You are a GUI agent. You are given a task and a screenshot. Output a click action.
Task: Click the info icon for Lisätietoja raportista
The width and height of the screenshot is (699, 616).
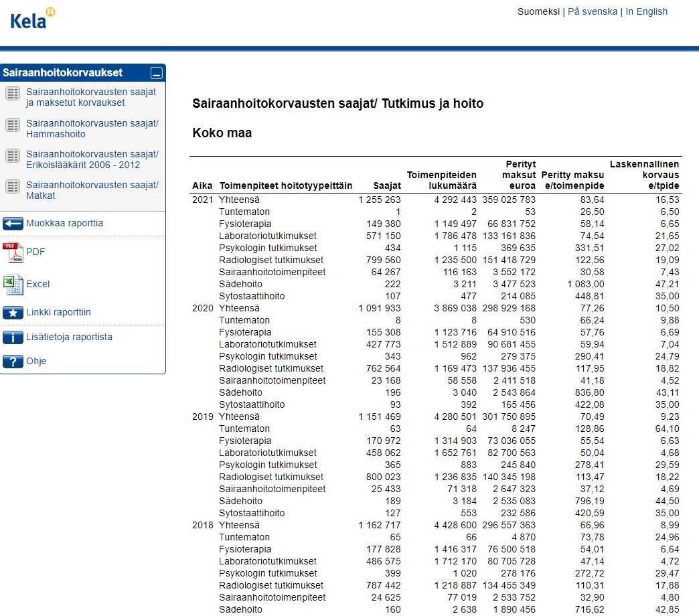point(13,337)
